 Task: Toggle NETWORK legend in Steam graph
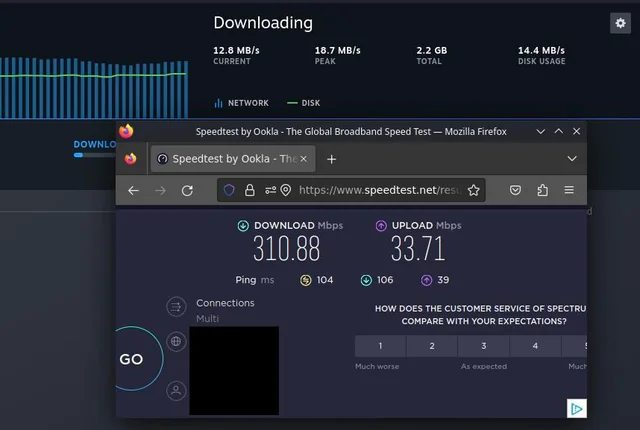coord(241,103)
